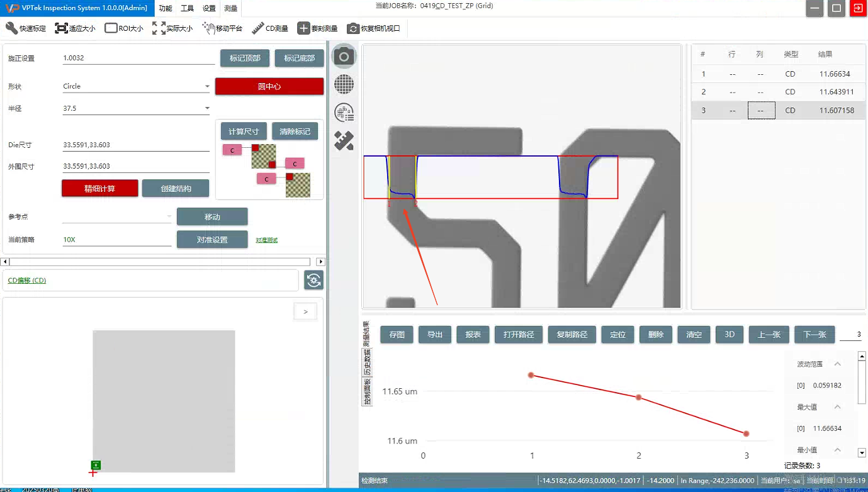Viewport: 868px width, 492px height.
Task: Click the gear refresh icon beside CD偏移
Action: (x=313, y=280)
